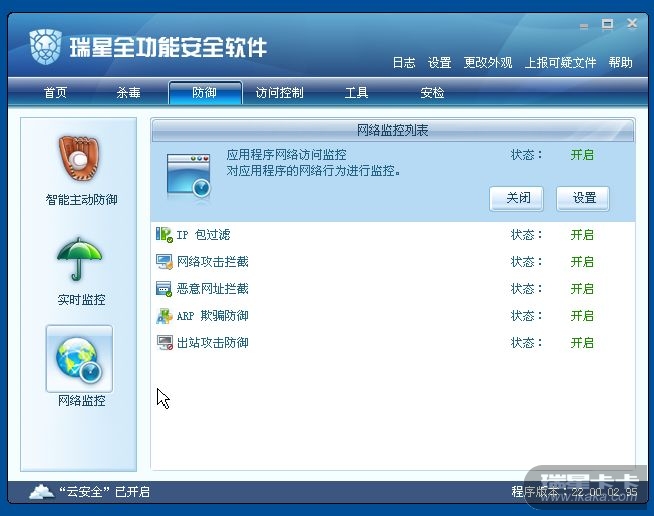Click 开启 status of 网络攻击拦截
The width and height of the screenshot is (654, 516).
[582, 262]
